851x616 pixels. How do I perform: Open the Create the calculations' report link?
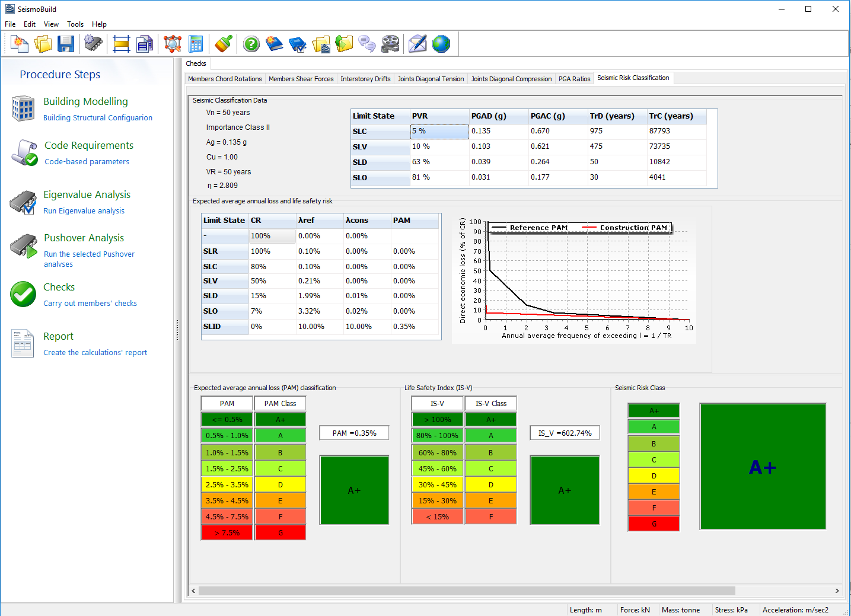95,353
